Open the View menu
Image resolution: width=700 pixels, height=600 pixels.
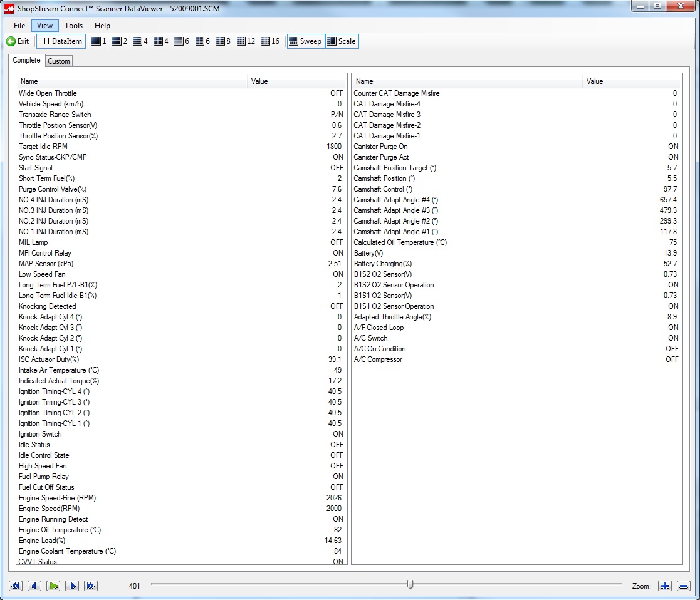(x=44, y=26)
